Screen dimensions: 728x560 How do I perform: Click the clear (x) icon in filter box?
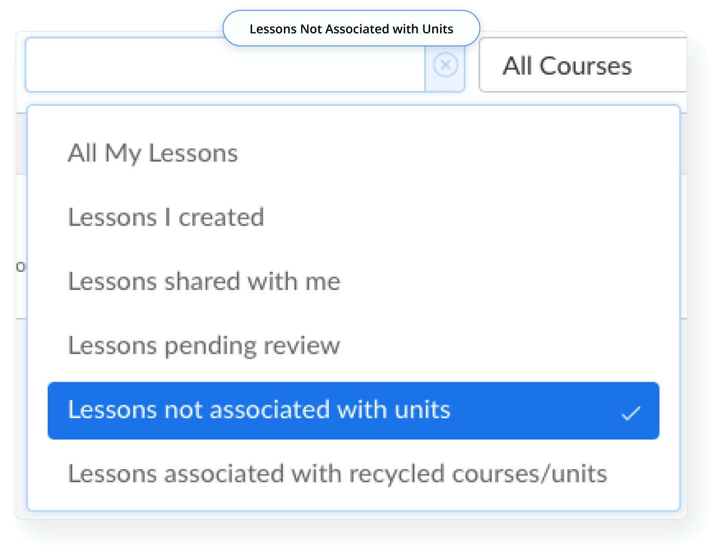coord(445,65)
